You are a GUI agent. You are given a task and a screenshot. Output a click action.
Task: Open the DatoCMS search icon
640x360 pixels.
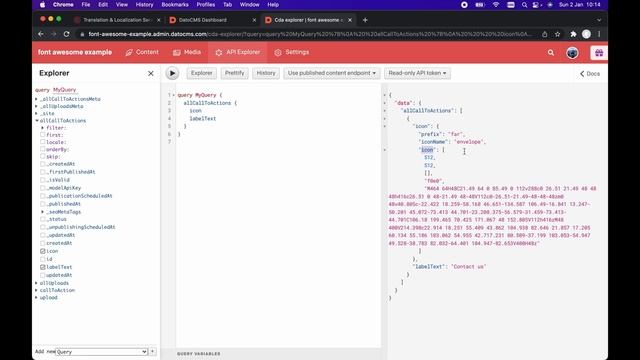point(551,53)
